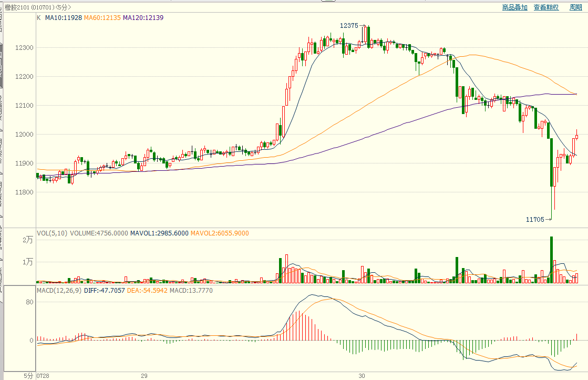The height and width of the screenshot is (380, 588).
Task: Click the 1万 volume axis label
Action: point(28,262)
